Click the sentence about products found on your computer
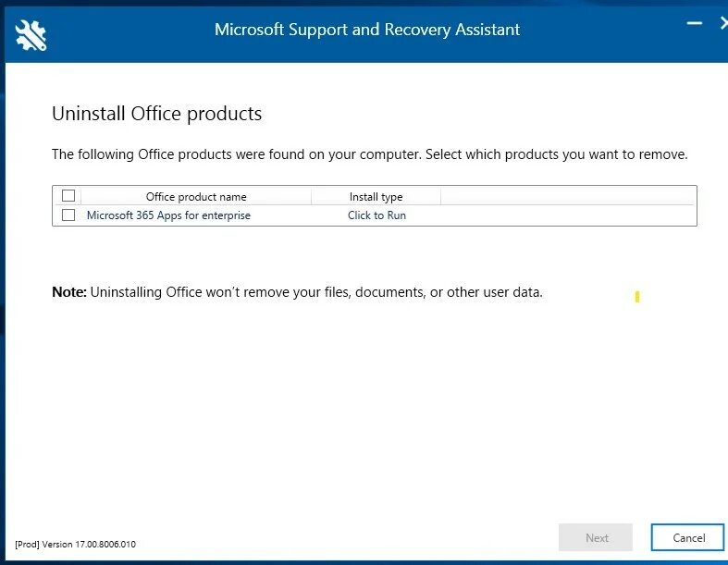The width and height of the screenshot is (728, 565). click(x=369, y=154)
